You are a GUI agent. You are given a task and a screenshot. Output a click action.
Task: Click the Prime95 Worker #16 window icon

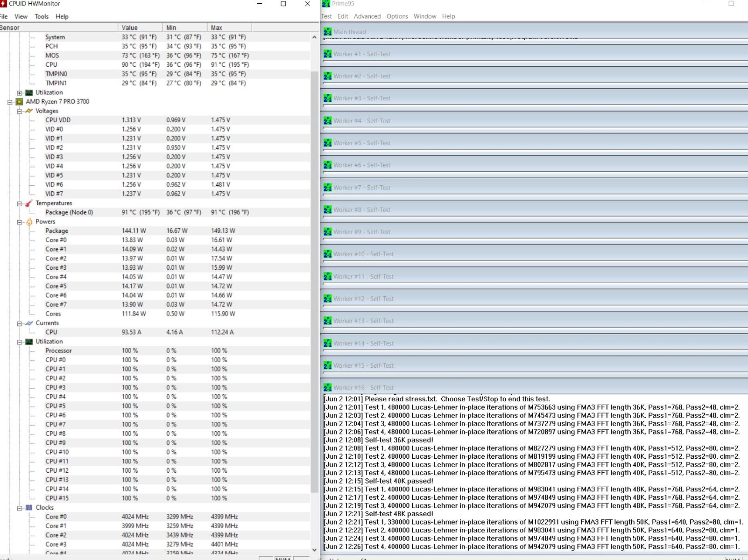point(327,388)
